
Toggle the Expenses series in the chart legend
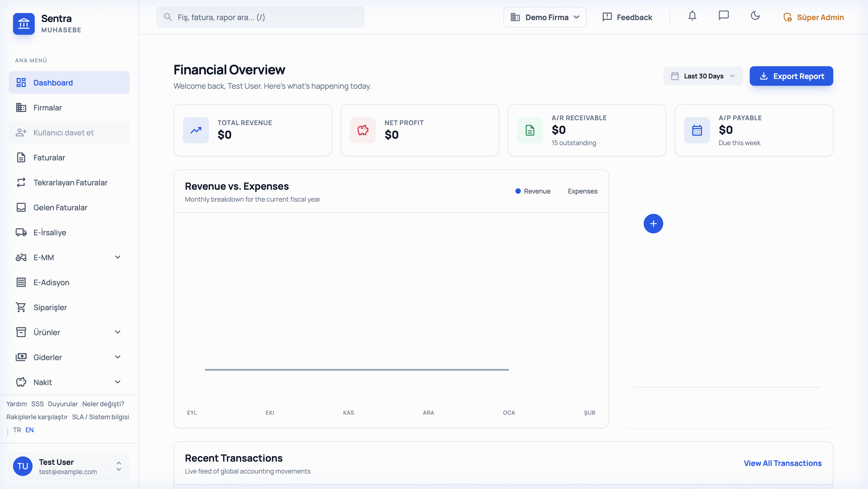(x=583, y=191)
